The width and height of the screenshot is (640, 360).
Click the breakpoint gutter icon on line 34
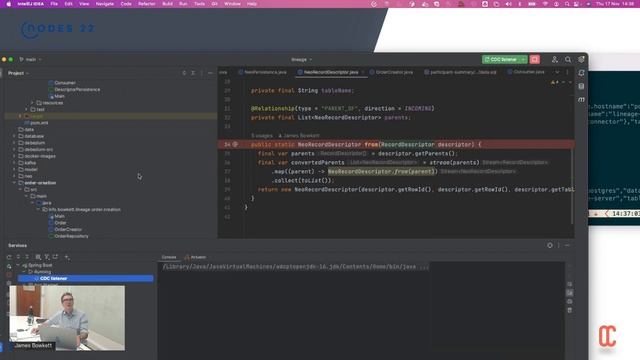point(235,144)
